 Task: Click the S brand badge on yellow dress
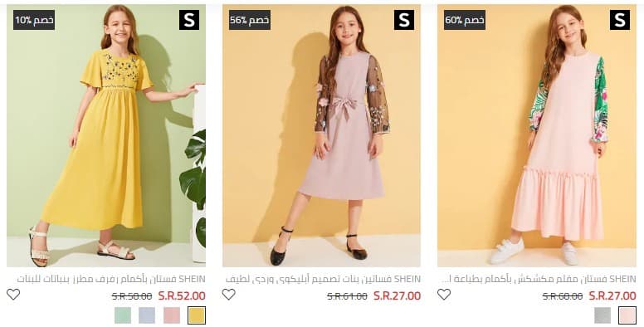tap(189, 20)
